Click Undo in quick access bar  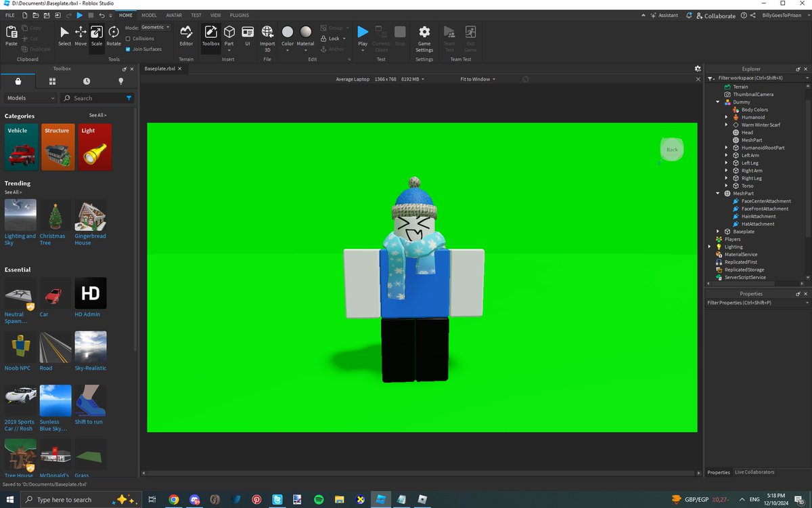point(101,15)
